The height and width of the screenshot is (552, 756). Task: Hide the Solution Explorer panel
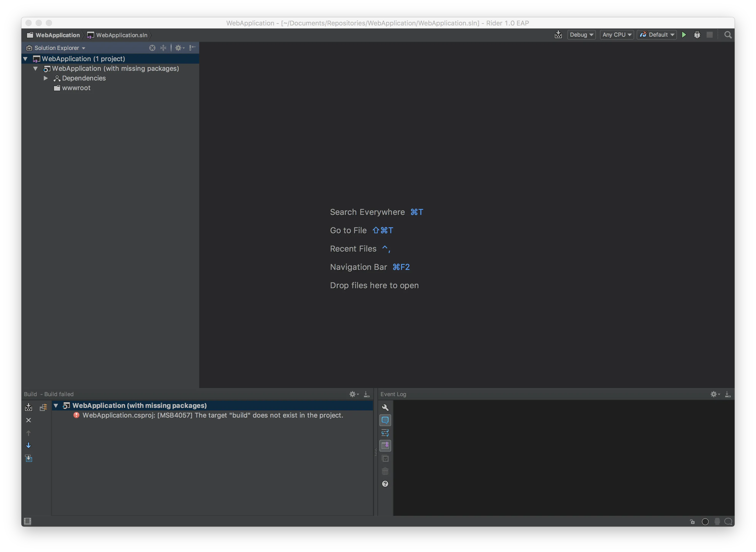pyautogui.click(x=193, y=48)
